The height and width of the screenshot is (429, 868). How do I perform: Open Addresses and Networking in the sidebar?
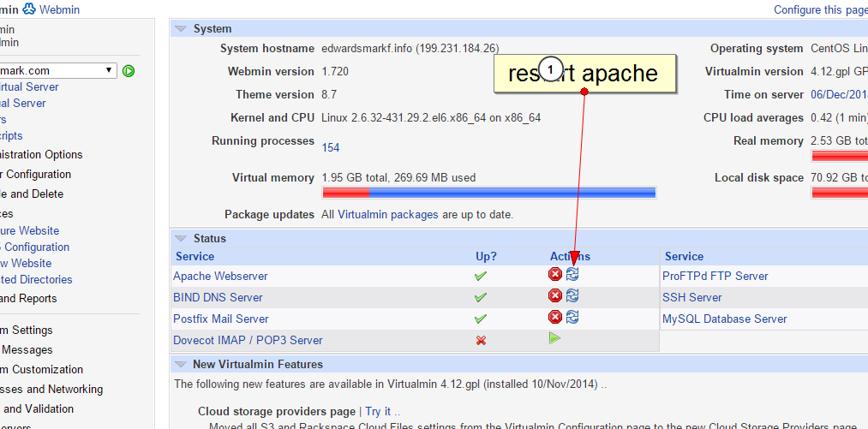click(51, 389)
